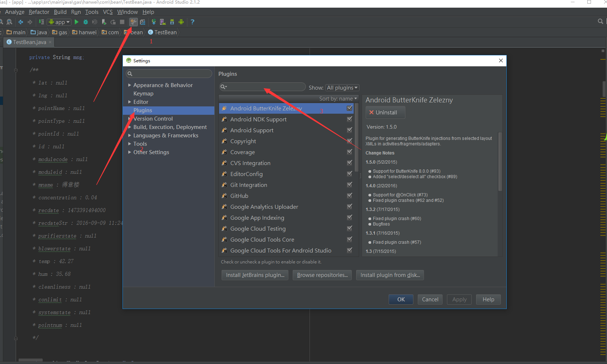
Task: Click the Replace in Path toolbar icon
Action: (x=9, y=22)
